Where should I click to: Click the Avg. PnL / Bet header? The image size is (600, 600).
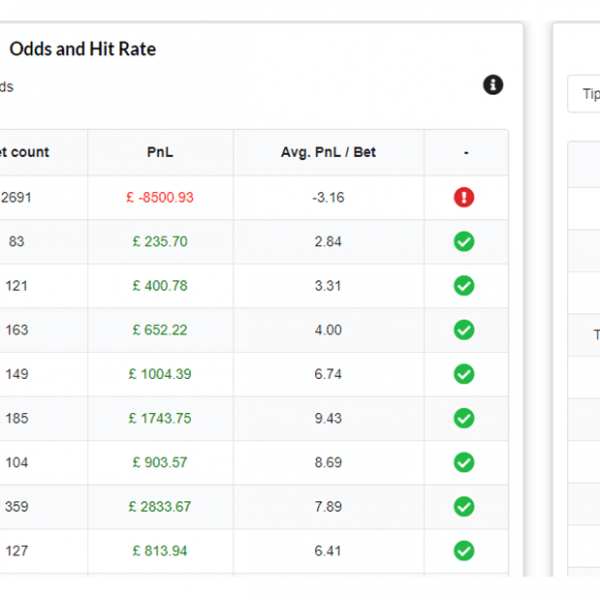(x=328, y=152)
